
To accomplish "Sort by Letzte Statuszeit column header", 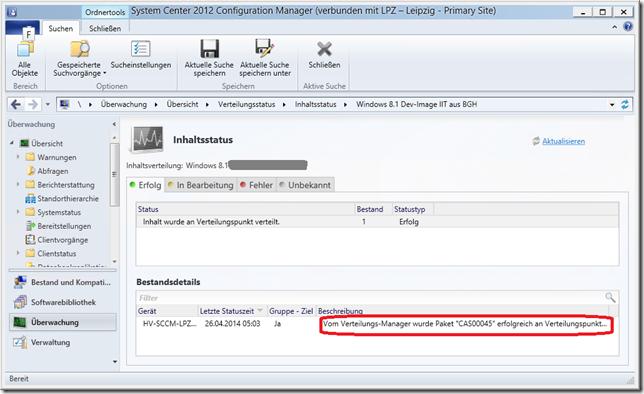I will [x=233, y=311].
